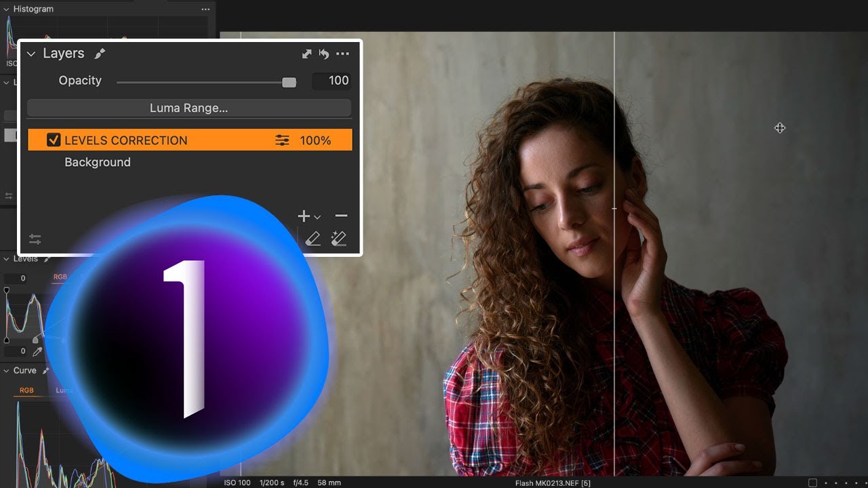Click the Levels bottom shadow input handle
Viewport: 868px width, 488px height.
7,340
